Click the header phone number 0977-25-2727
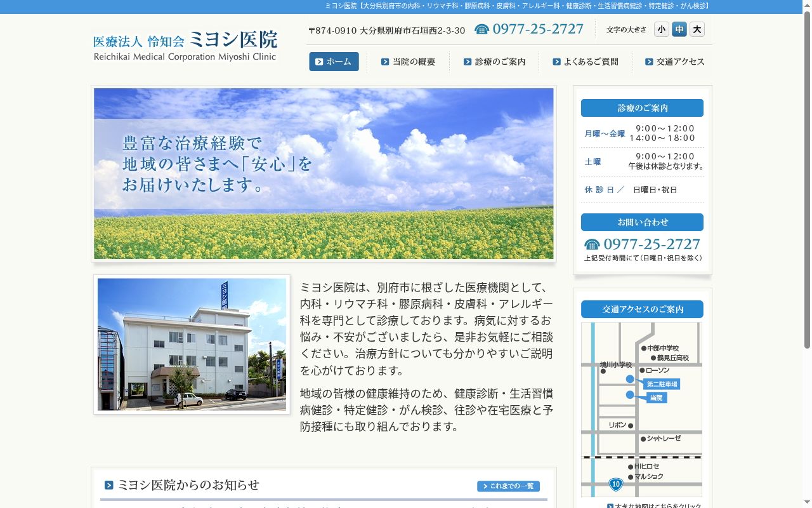This screenshot has height=508, width=812. tap(538, 29)
